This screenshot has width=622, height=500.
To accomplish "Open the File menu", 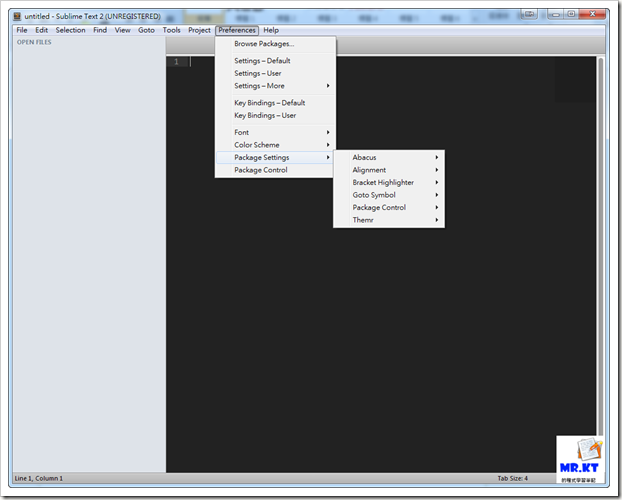I will tap(22, 30).
